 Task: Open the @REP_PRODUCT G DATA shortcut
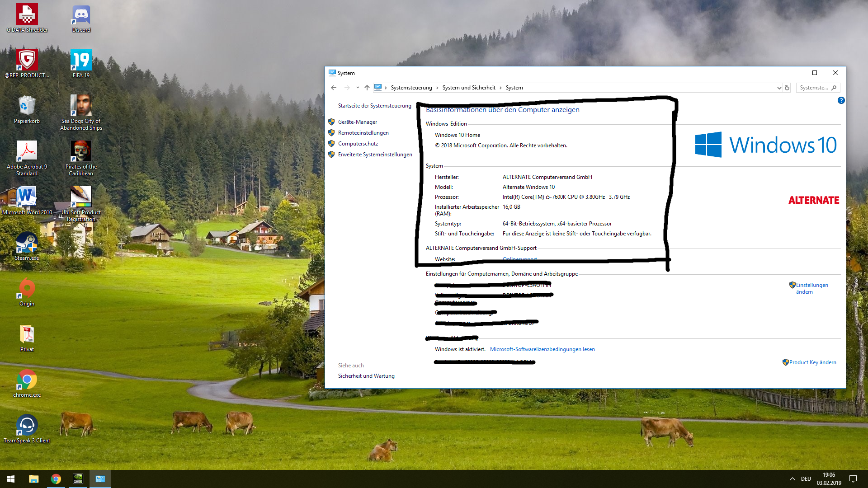[27, 64]
